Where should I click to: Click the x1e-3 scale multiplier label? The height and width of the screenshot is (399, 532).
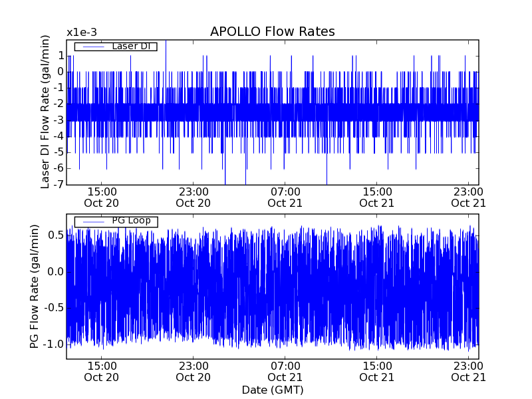coord(82,33)
